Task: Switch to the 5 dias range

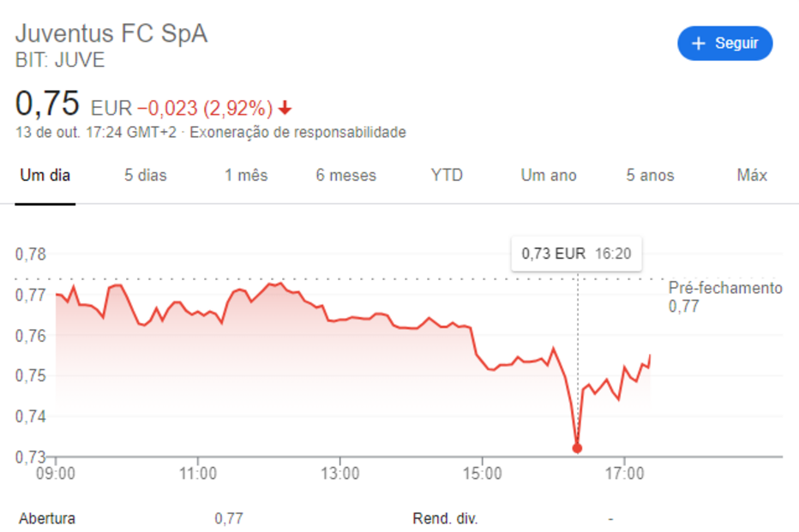Action: tap(146, 176)
